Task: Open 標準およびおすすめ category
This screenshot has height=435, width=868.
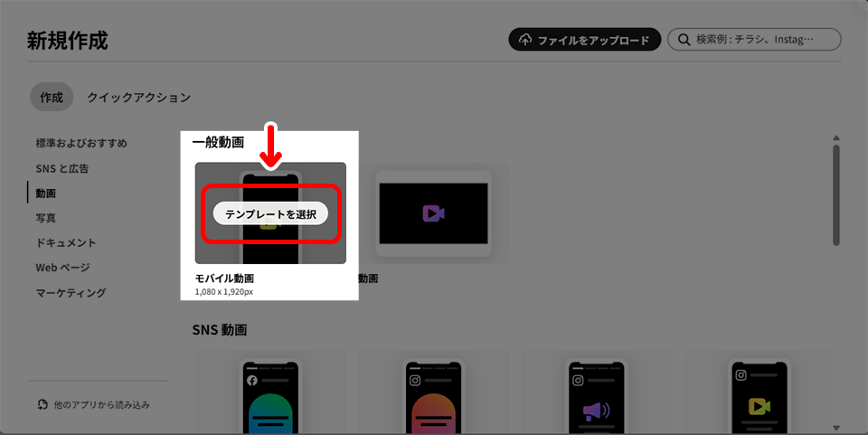Action: coord(81,143)
